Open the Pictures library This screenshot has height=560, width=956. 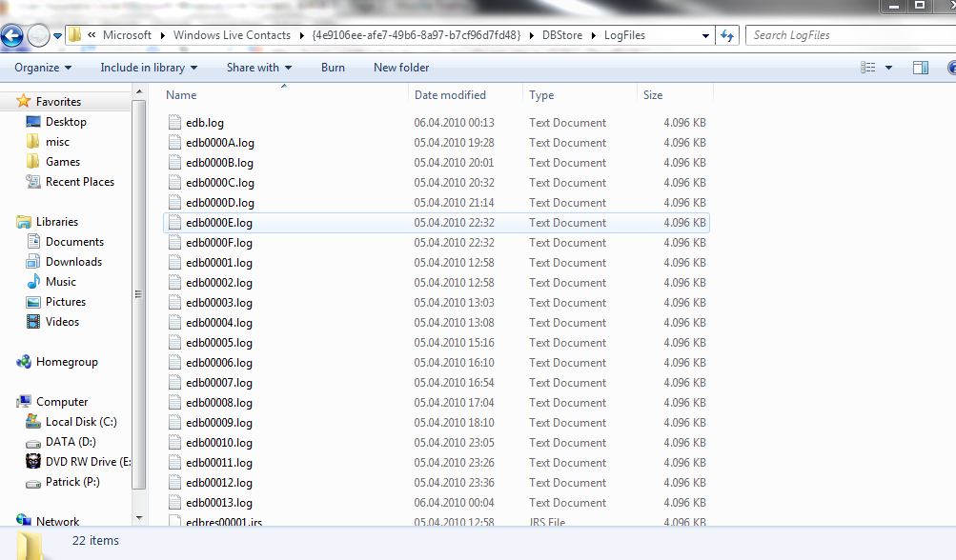66,302
